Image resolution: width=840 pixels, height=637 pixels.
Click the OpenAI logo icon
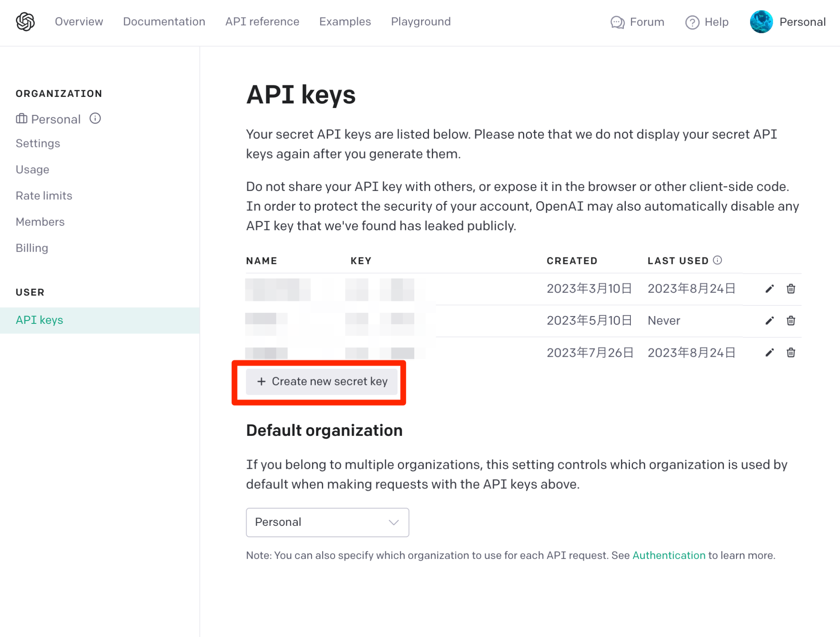click(x=25, y=22)
